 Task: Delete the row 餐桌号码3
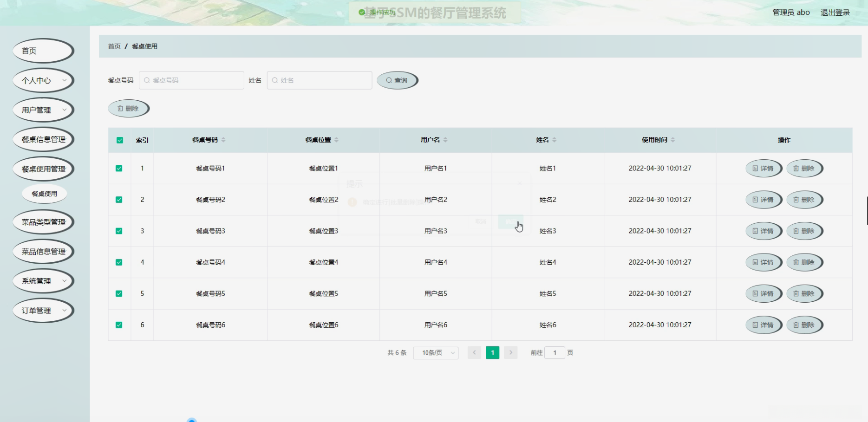pyautogui.click(x=804, y=231)
